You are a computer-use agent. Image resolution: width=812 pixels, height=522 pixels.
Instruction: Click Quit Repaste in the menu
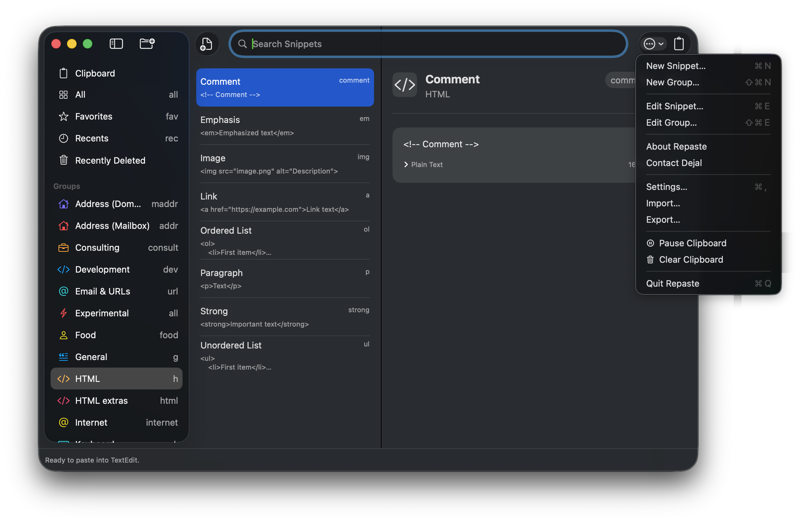pos(708,284)
